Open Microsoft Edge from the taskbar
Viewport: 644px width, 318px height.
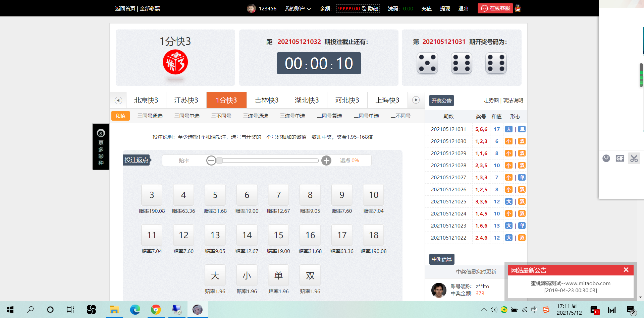tap(135, 310)
